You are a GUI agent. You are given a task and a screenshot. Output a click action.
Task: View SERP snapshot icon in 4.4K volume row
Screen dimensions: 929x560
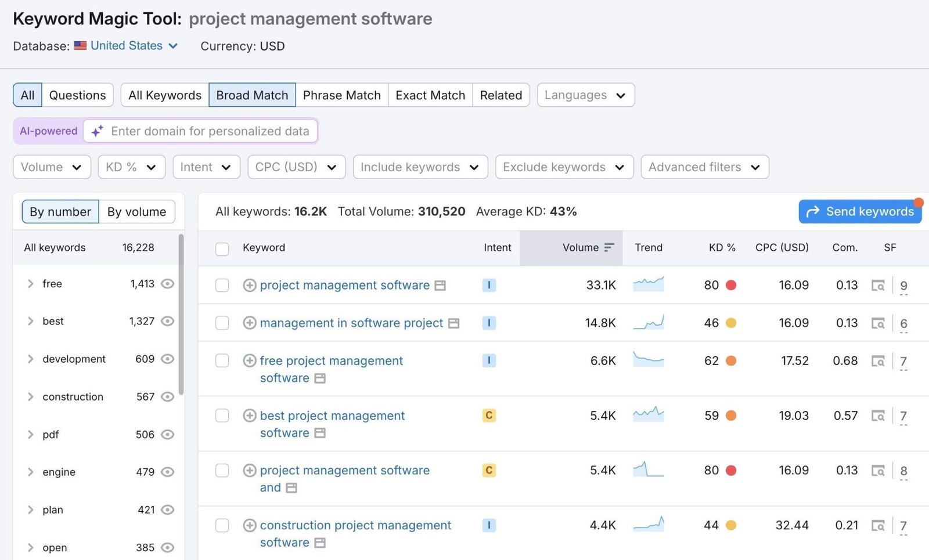pyautogui.click(x=878, y=526)
